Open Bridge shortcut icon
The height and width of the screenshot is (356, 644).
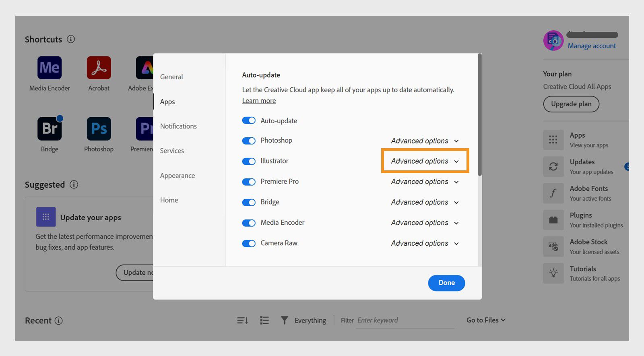click(50, 128)
